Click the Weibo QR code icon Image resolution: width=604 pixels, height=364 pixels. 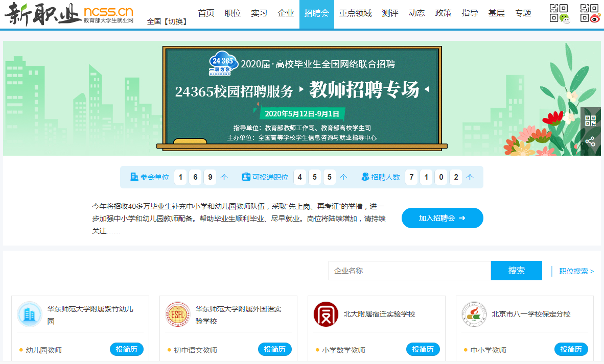[590, 13]
